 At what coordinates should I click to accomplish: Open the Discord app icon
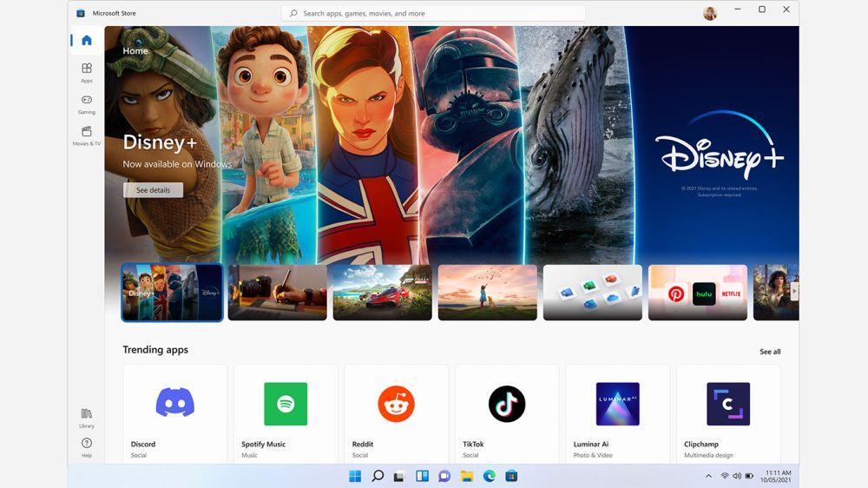pyautogui.click(x=175, y=403)
